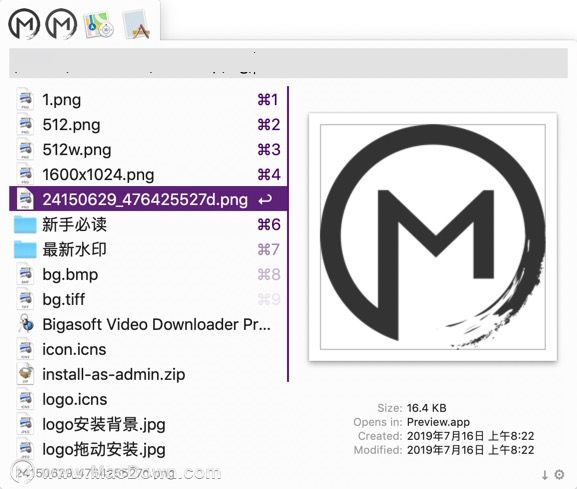
Task: Click the file icon beside bg.bmp
Action: pyautogui.click(x=25, y=274)
